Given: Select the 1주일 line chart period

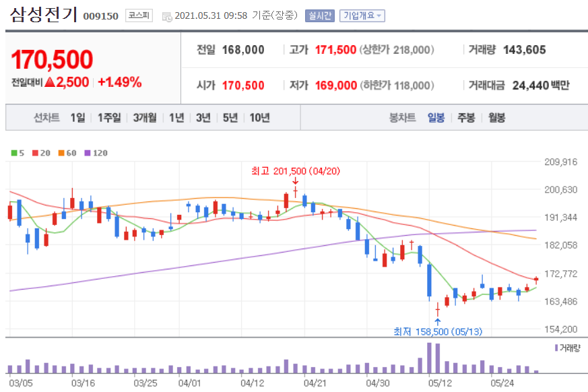Looking at the screenshot, I should (x=109, y=118).
